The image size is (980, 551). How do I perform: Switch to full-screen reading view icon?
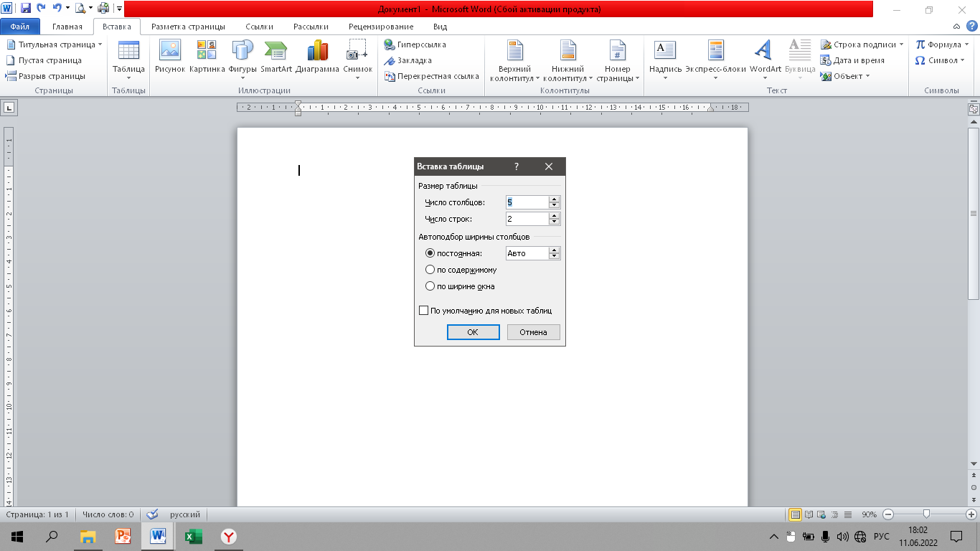click(809, 514)
